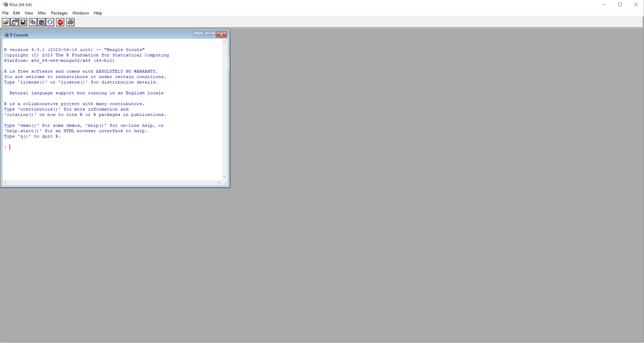Viewport: 644px width, 343px height.
Task: Click the console vertical scrollbar down arrow
Action: (x=225, y=177)
